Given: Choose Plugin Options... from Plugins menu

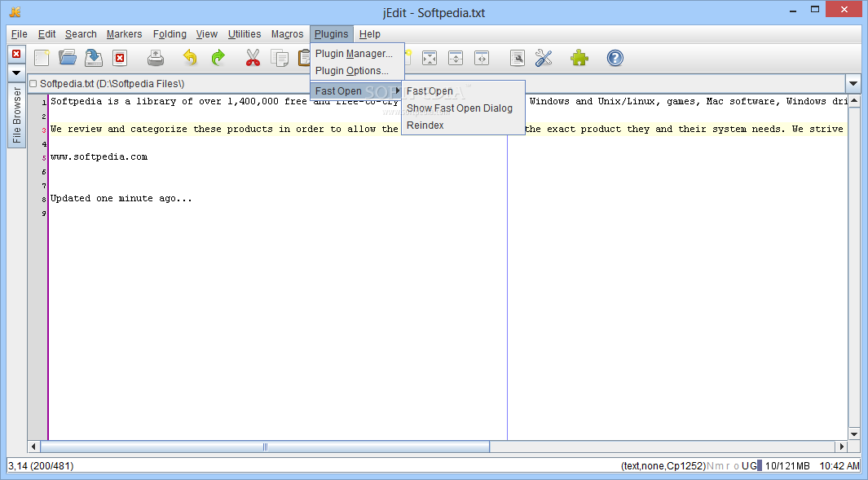Looking at the screenshot, I should (357, 71).
